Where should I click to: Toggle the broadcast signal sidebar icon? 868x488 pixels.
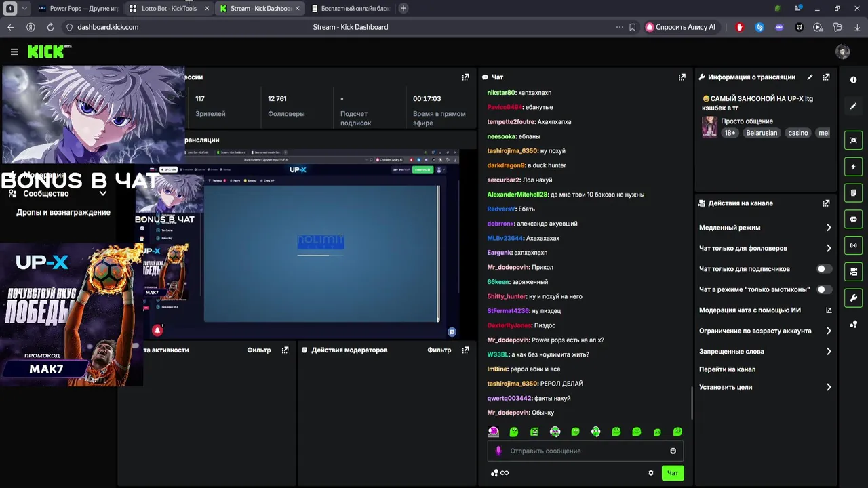853,245
